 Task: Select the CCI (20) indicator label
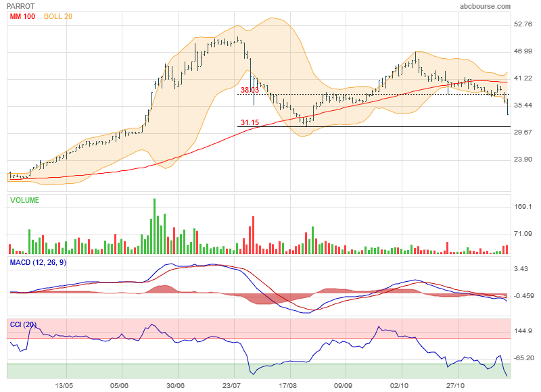pos(23,325)
